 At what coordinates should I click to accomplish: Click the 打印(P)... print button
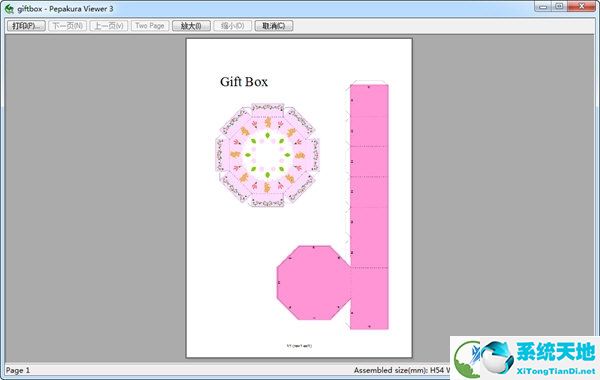click(x=26, y=26)
